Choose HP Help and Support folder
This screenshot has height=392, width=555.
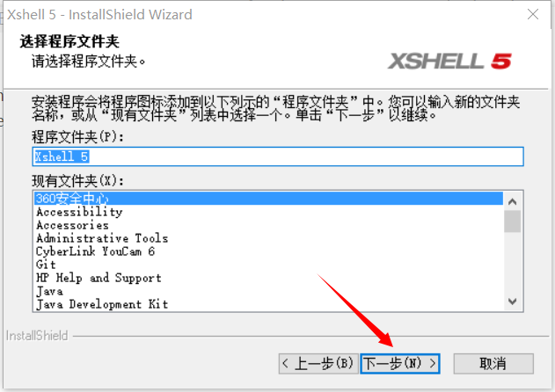(268, 278)
